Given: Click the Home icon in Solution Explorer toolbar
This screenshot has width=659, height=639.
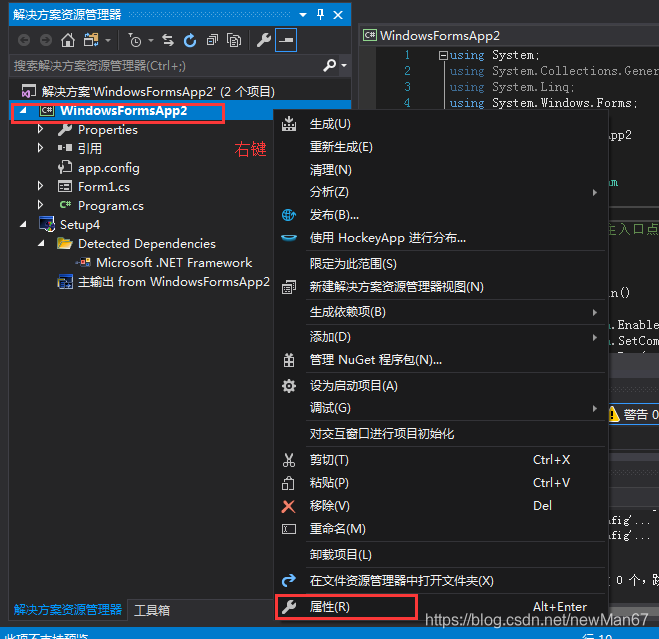Looking at the screenshot, I should point(68,40).
